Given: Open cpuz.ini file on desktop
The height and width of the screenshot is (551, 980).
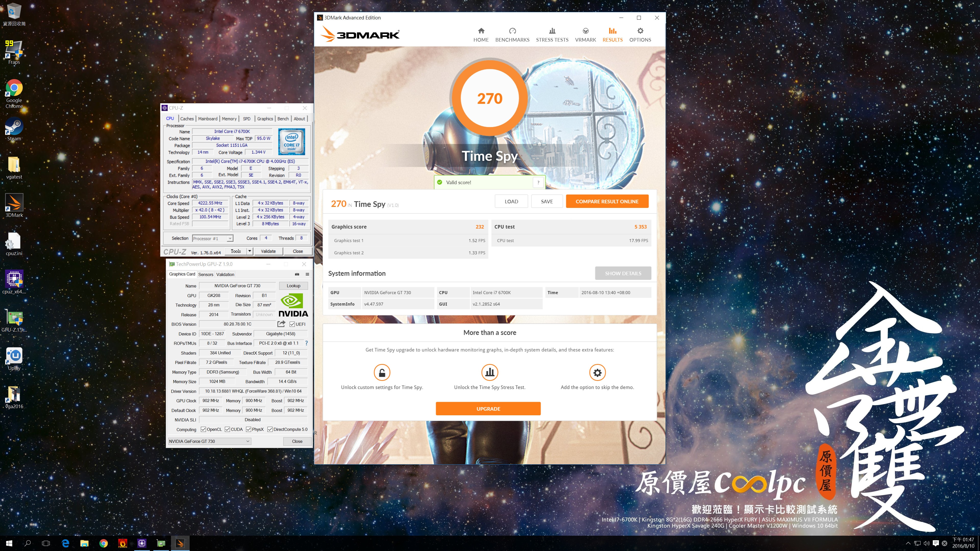Looking at the screenshot, I should 14,244.
